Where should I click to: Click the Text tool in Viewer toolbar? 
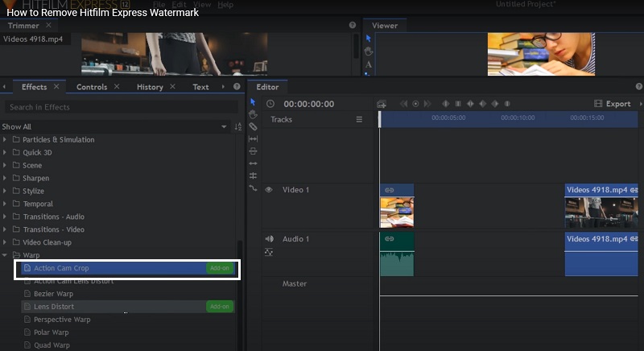[369, 64]
